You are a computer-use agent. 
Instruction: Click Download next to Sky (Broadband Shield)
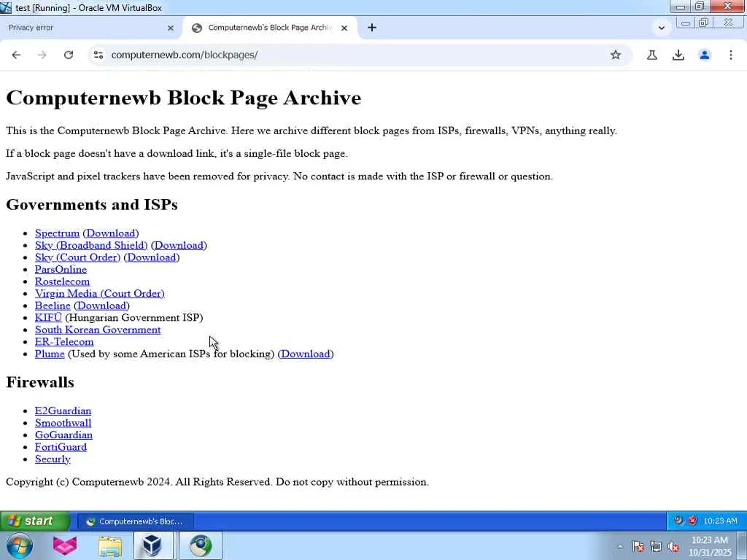(179, 245)
